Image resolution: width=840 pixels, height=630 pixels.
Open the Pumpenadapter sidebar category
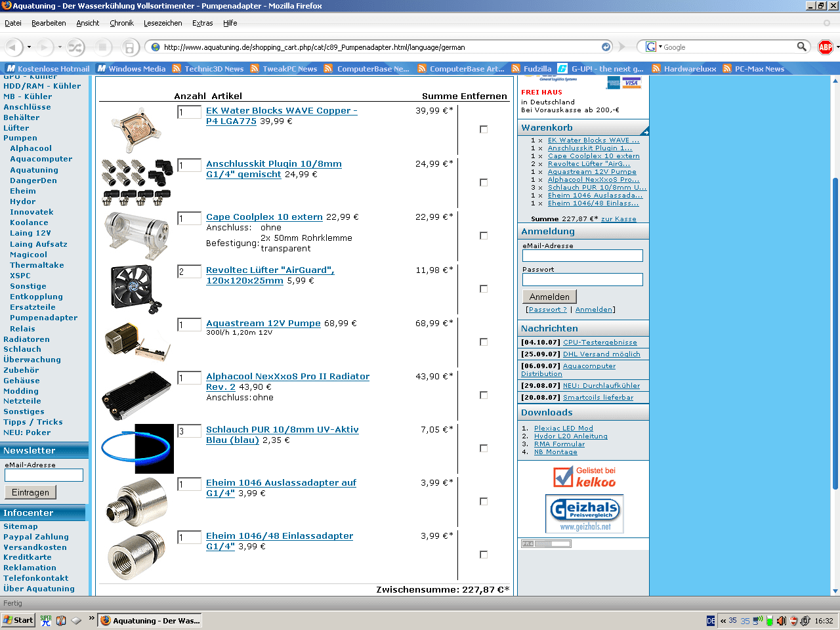tap(44, 318)
